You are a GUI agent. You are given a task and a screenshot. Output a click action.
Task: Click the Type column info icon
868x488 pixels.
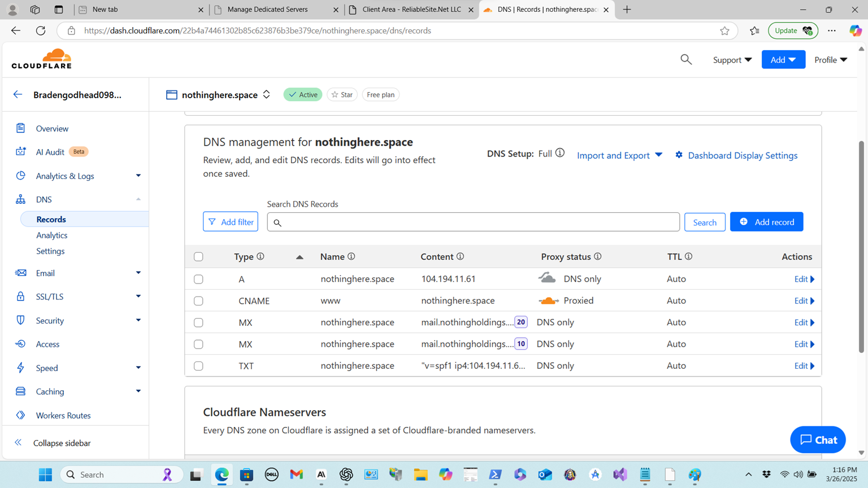point(261,256)
